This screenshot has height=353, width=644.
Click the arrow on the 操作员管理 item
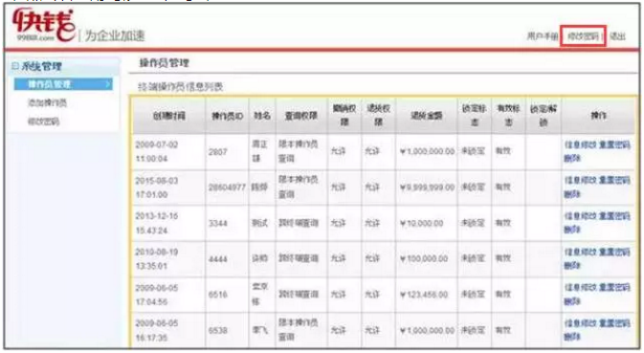click(x=107, y=84)
